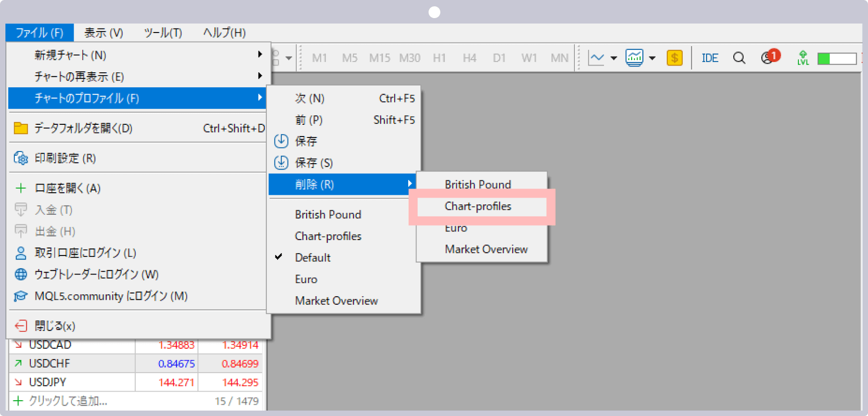Switch to Euro profile in profiles list
This screenshot has width=868, height=416.
306,279
